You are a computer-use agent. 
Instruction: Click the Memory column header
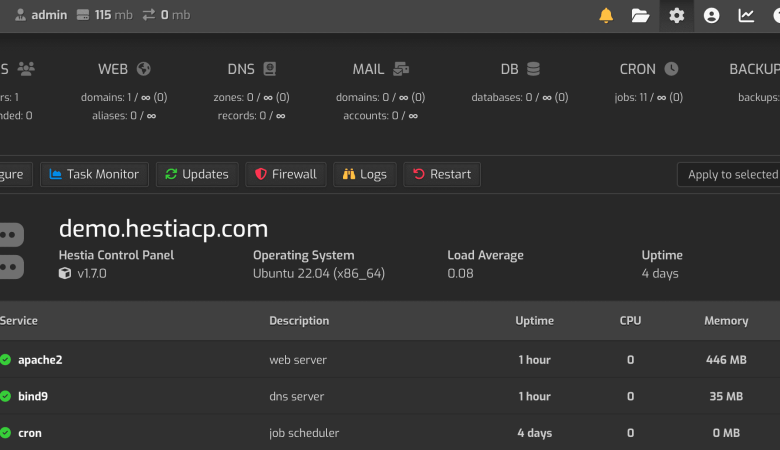point(726,321)
